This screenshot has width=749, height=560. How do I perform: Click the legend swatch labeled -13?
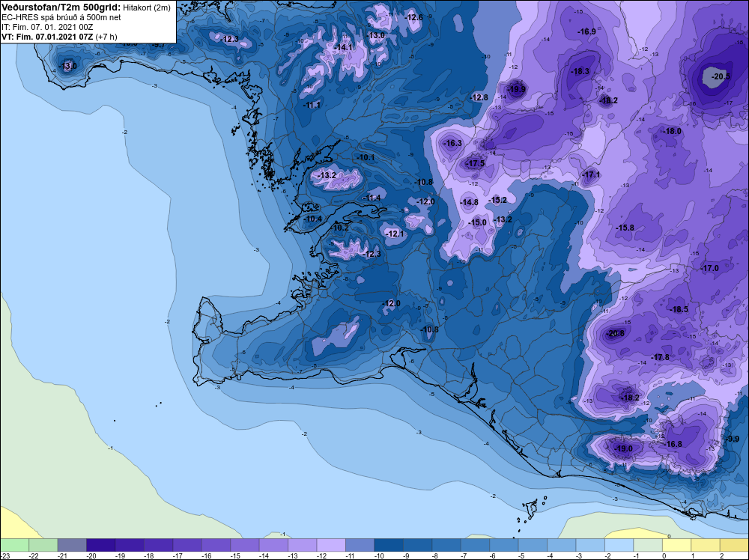[x=303, y=545]
